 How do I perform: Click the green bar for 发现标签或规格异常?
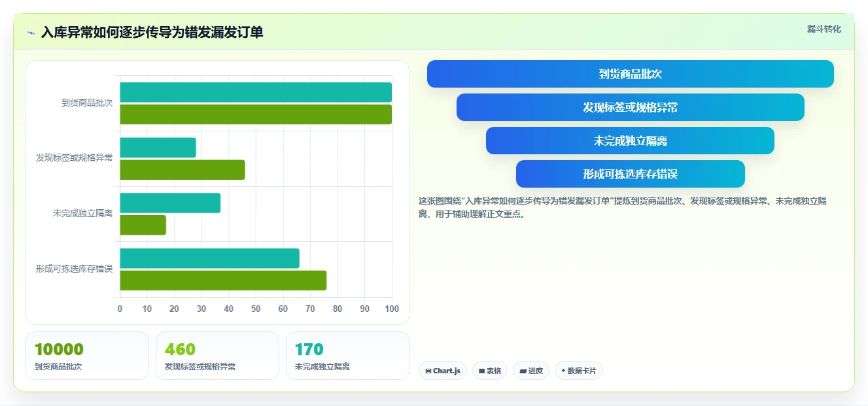(x=182, y=170)
